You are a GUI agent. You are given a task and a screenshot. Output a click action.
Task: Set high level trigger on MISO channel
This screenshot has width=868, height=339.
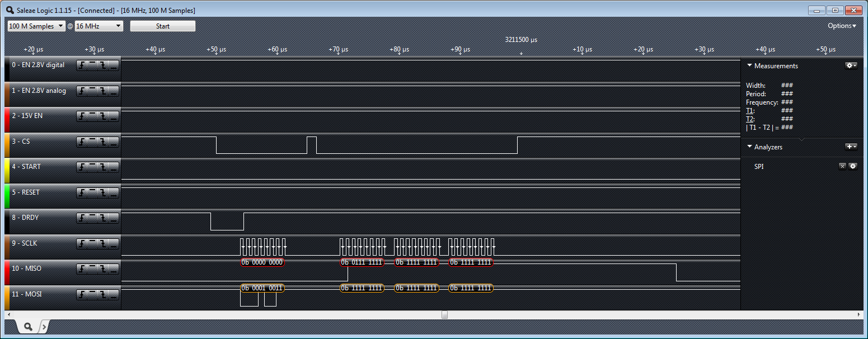[93, 269]
